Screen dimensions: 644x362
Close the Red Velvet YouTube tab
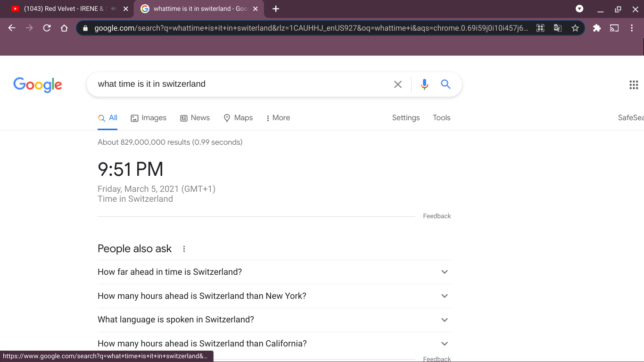125,9
